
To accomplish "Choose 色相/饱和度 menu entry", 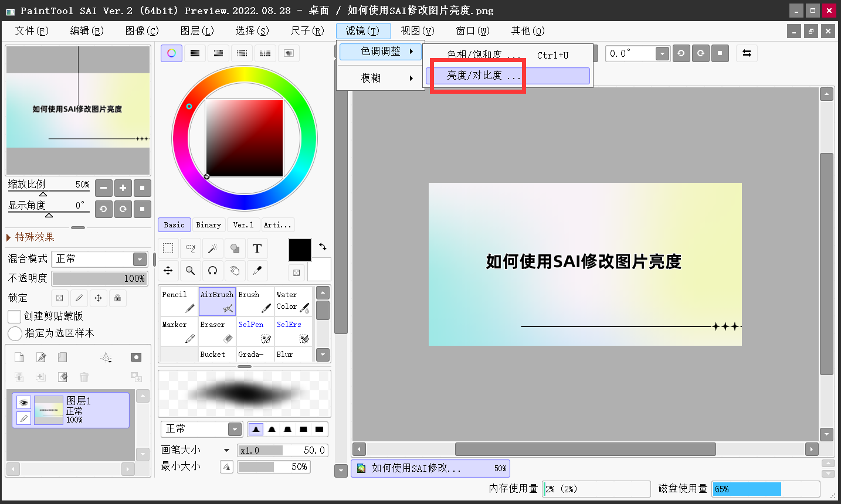I will click(507, 55).
